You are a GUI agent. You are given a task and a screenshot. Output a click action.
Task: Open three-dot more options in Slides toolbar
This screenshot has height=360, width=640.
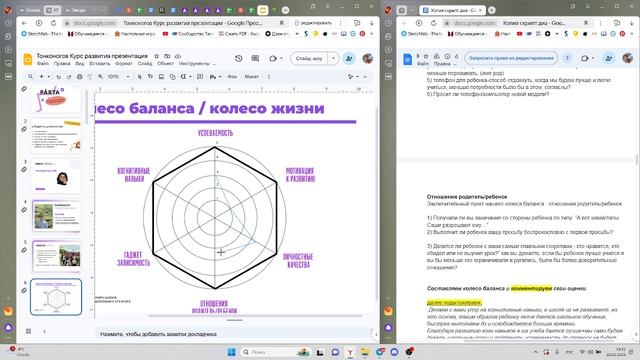click(269, 76)
